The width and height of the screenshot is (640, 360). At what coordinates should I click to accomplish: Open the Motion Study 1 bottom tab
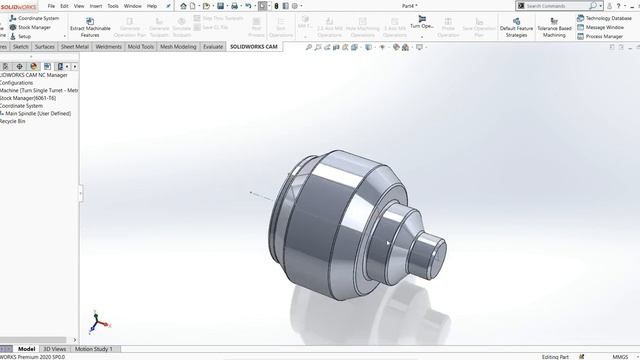tap(93, 349)
